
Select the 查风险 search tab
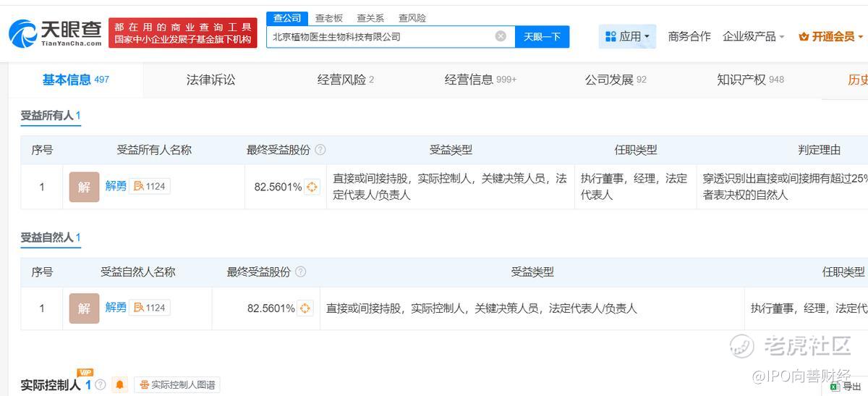coord(412,18)
